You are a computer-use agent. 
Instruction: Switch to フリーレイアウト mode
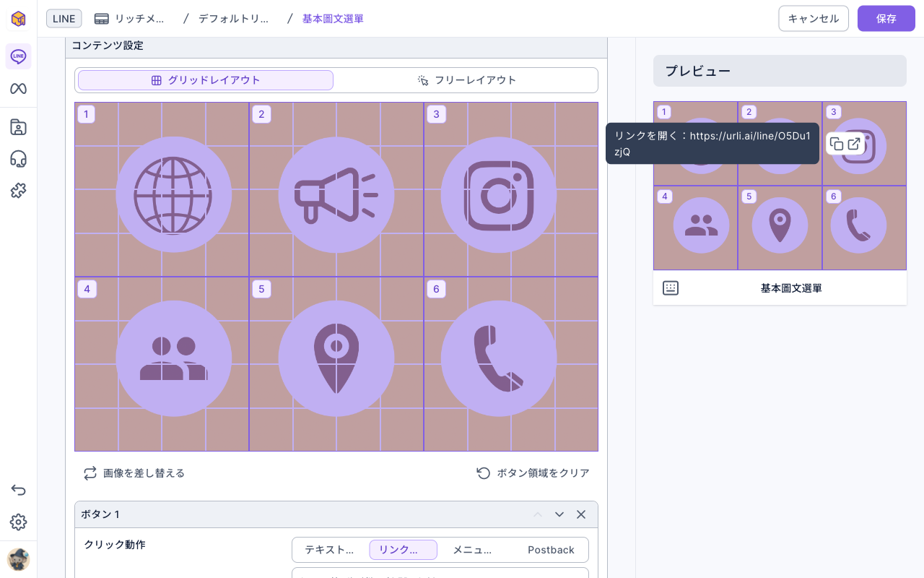tap(467, 80)
